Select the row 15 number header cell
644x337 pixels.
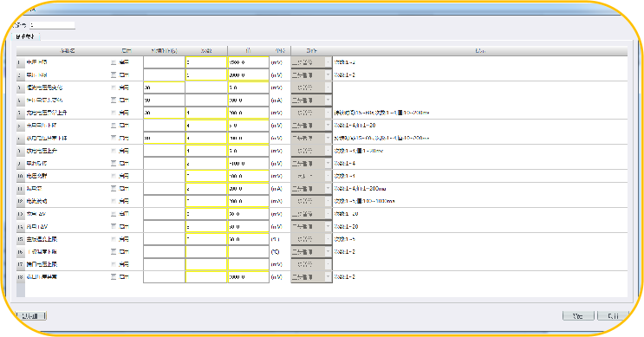click(x=21, y=239)
